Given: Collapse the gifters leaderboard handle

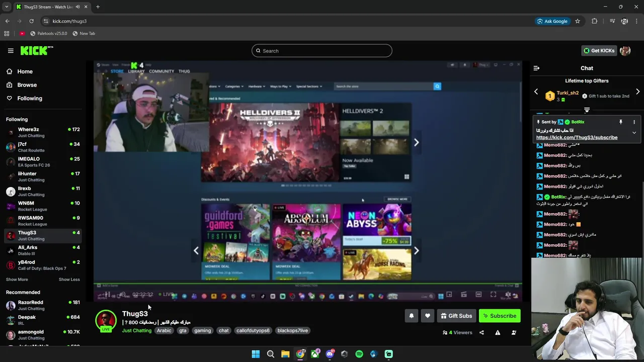Looking at the screenshot, I should click(587, 110).
